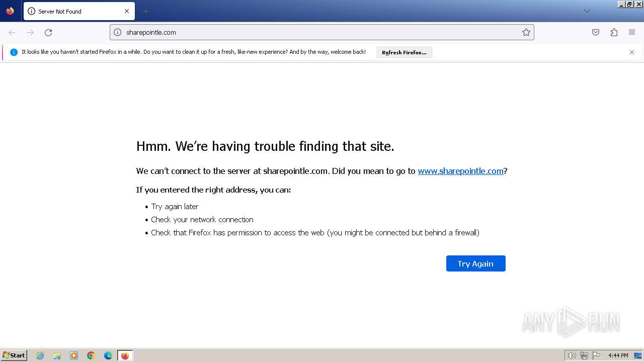Screen dimensions: 644x362
Task: Click 'Check your network connection' text
Action: point(202,220)
